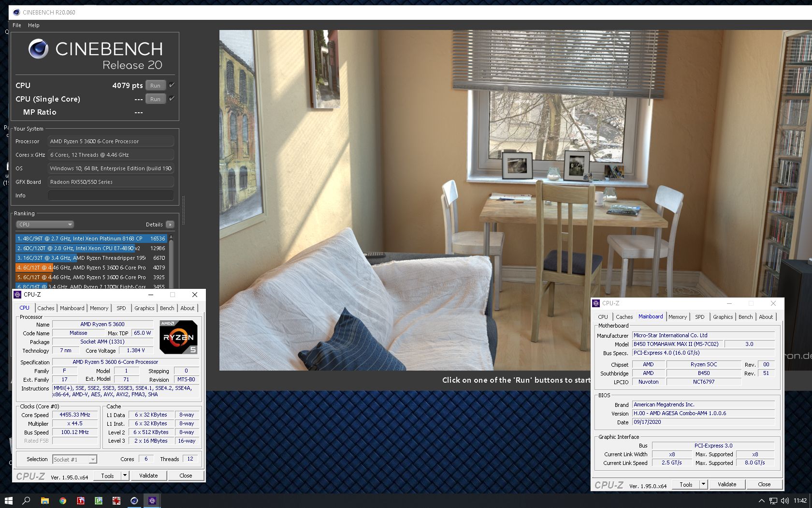Open Memory tab in left CPU-Z
The width and height of the screenshot is (812, 508).
click(99, 308)
